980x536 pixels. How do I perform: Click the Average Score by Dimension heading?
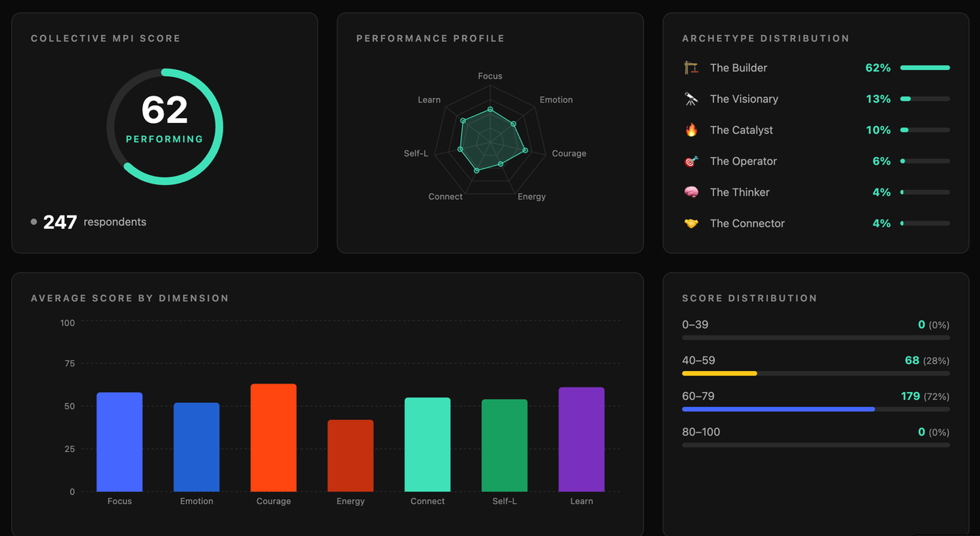click(130, 298)
